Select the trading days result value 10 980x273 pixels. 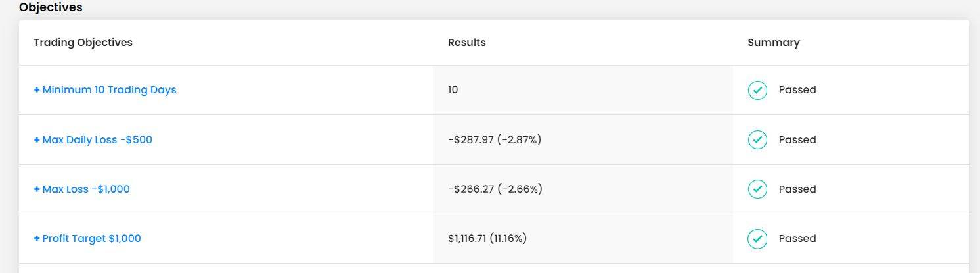pos(453,90)
